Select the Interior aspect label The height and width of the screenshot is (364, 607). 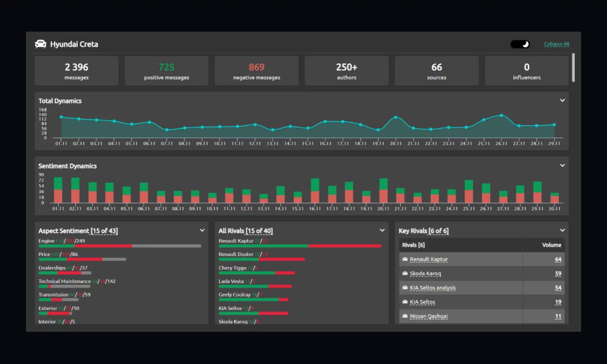(47, 322)
